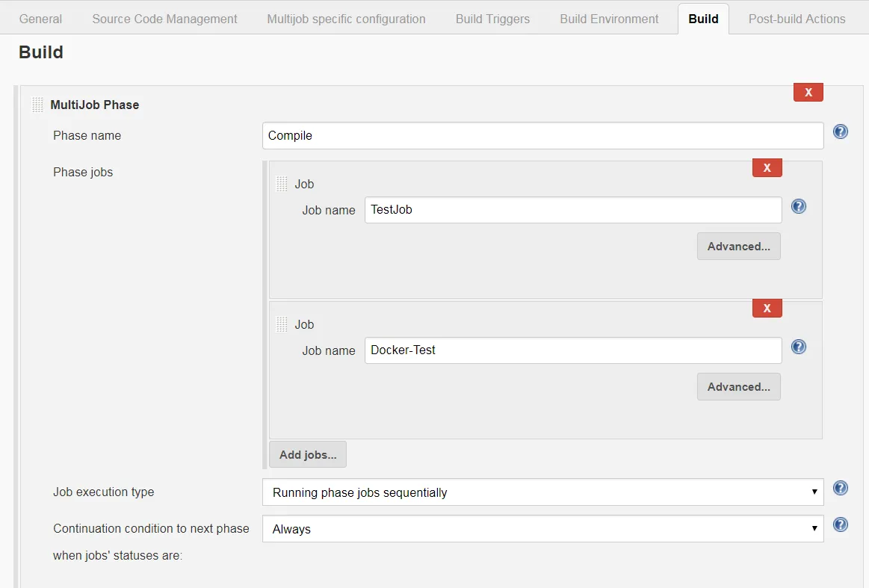Click the Job name label beside Docker-Test
869x588 pixels.
329,351
